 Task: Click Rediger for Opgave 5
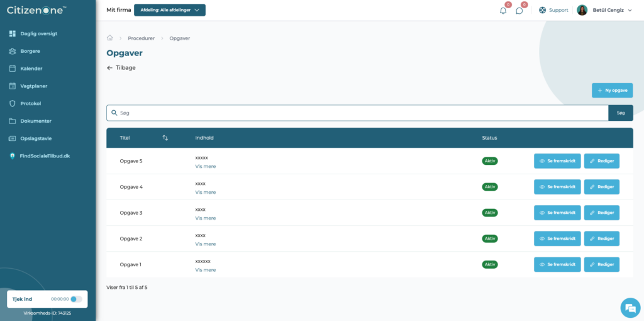coord(602,161)
